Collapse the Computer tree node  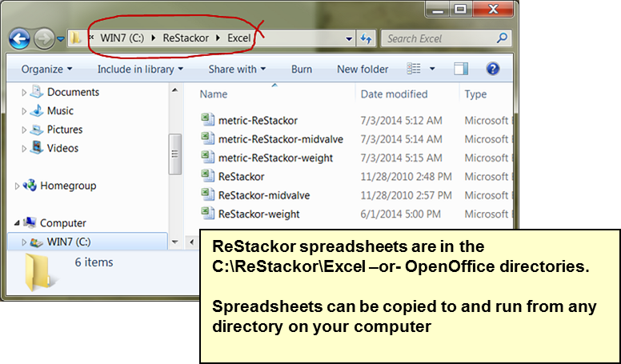coord(17,223)
